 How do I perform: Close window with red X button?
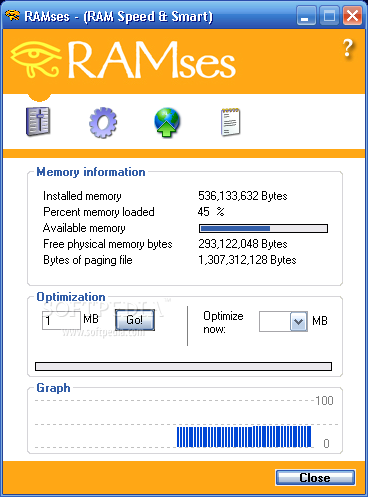click(353, 16)
